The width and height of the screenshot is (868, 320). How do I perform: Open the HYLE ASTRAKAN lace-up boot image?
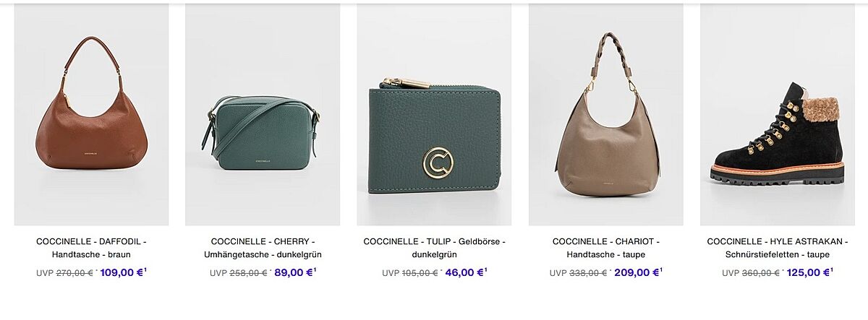coord(778,114)
